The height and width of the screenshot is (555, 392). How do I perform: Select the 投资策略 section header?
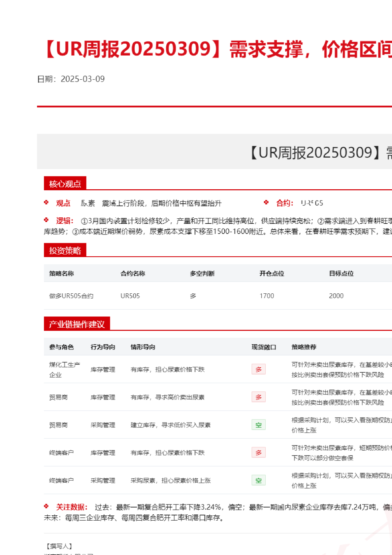click(65, 250)
